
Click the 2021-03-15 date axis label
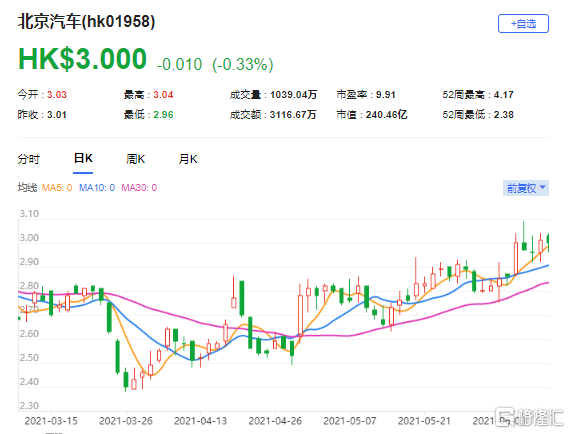(x=51, y=421)
